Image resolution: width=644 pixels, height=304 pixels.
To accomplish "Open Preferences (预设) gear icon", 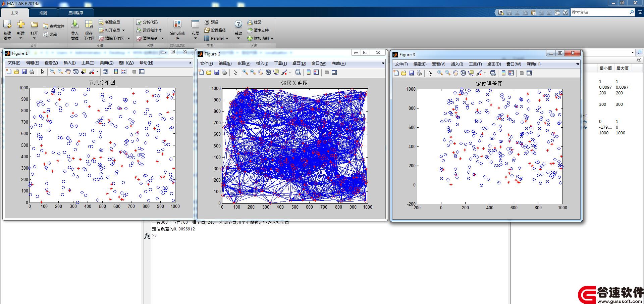I will 207,22.
